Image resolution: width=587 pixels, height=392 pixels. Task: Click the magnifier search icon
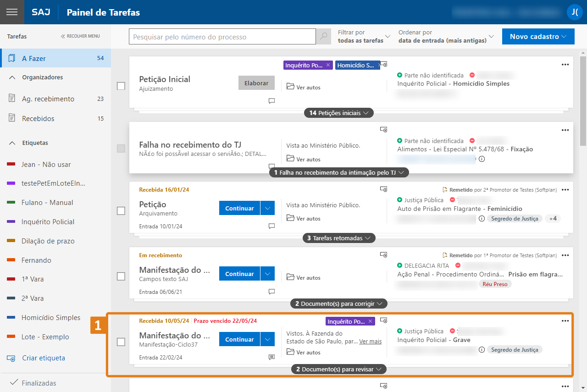pos(324,37)
